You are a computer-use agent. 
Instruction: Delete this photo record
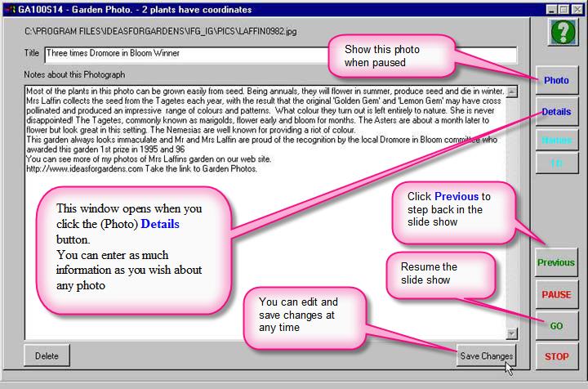pyautogui.click(x=47, y=355)
